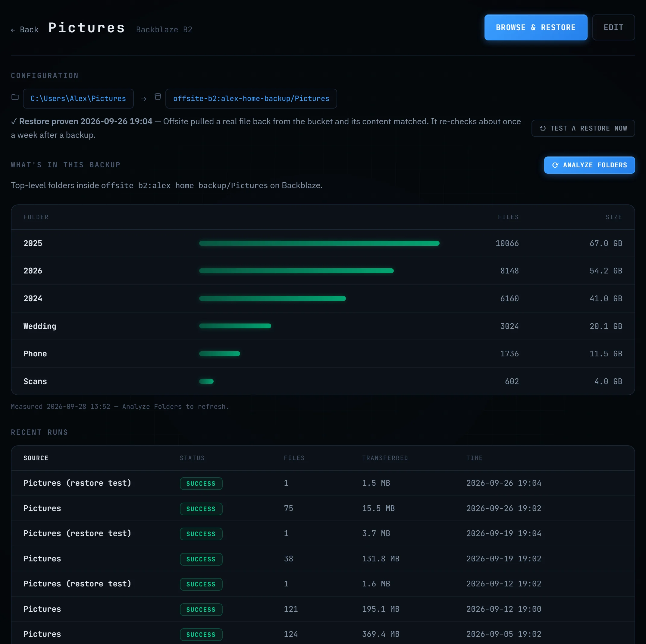
Task: Click the TIME column header
Action: click(x=475, y=458)
